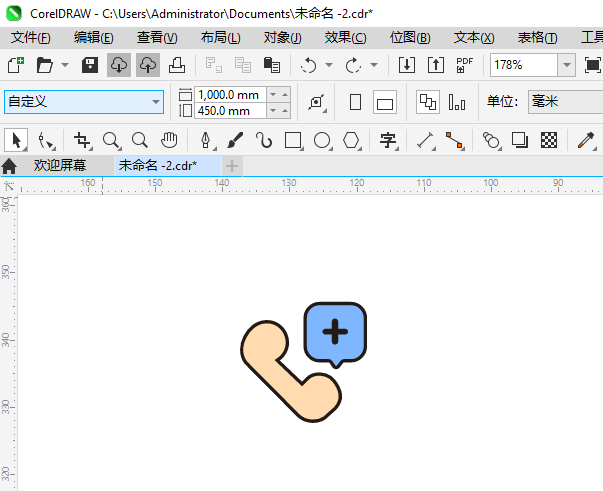Select the Crop tool

(x=83, y=140)
